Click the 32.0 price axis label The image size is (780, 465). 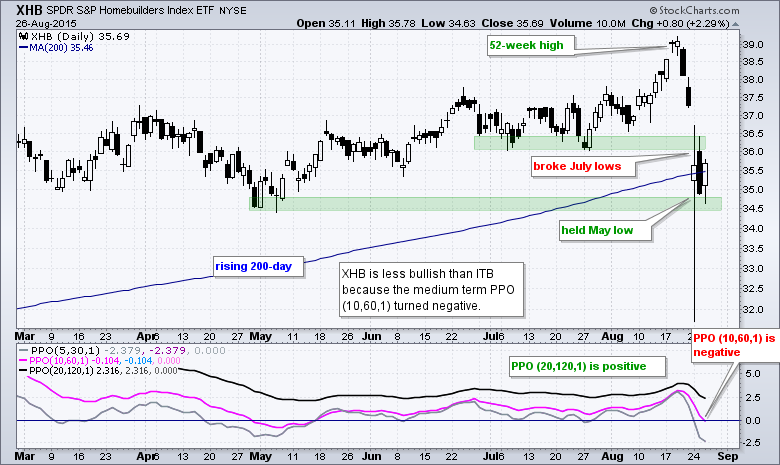(753, 309)
